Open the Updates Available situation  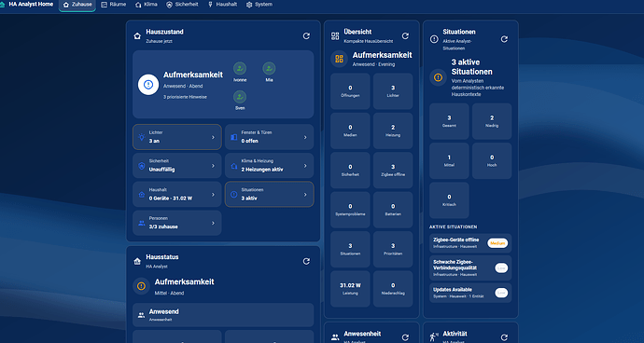[470, 293]
